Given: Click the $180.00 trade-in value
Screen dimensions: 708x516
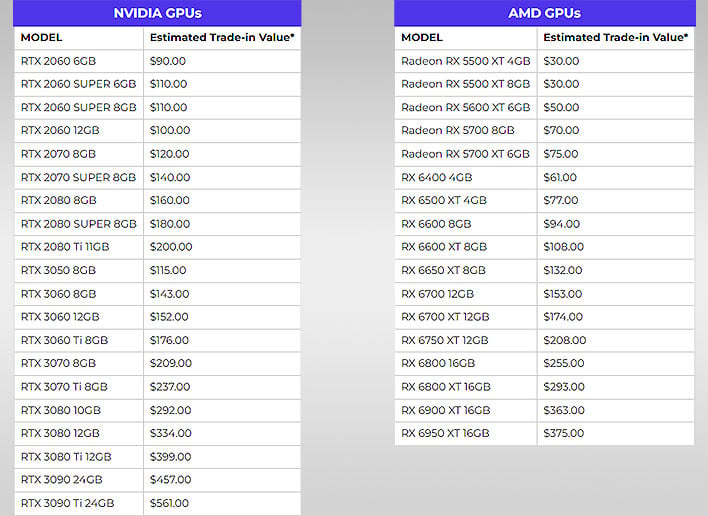Looking at the screenshot, I should [170, 224].
